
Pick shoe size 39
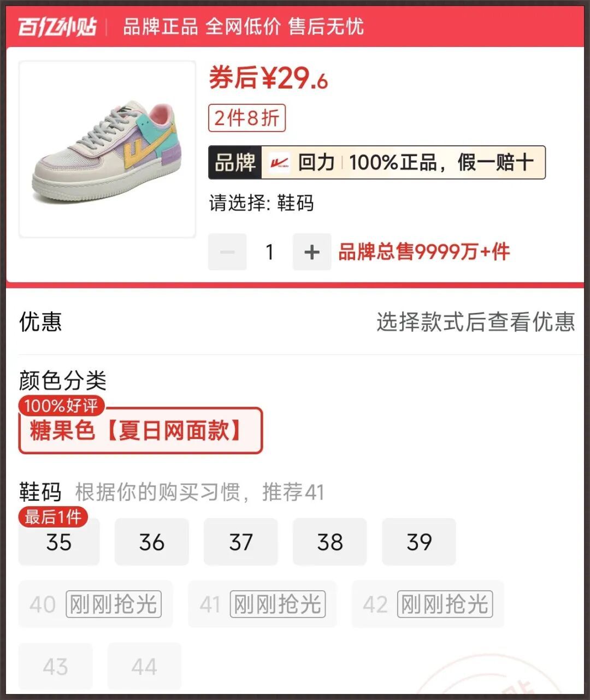pyautogui.click(x=418, y=542)
